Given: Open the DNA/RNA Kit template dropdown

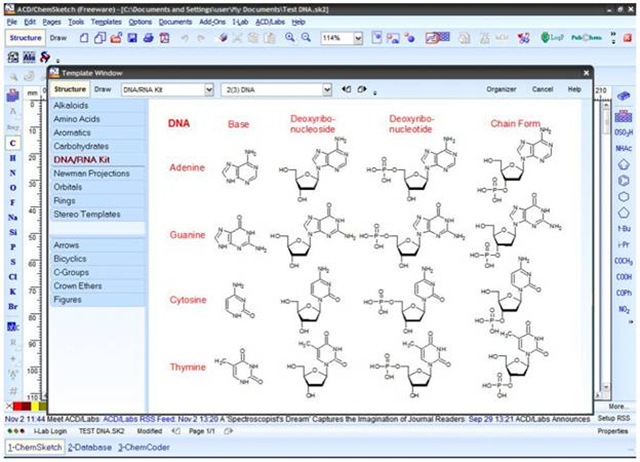Looking at the screenshot, I should pyautogui.click(x=208, y=89).
